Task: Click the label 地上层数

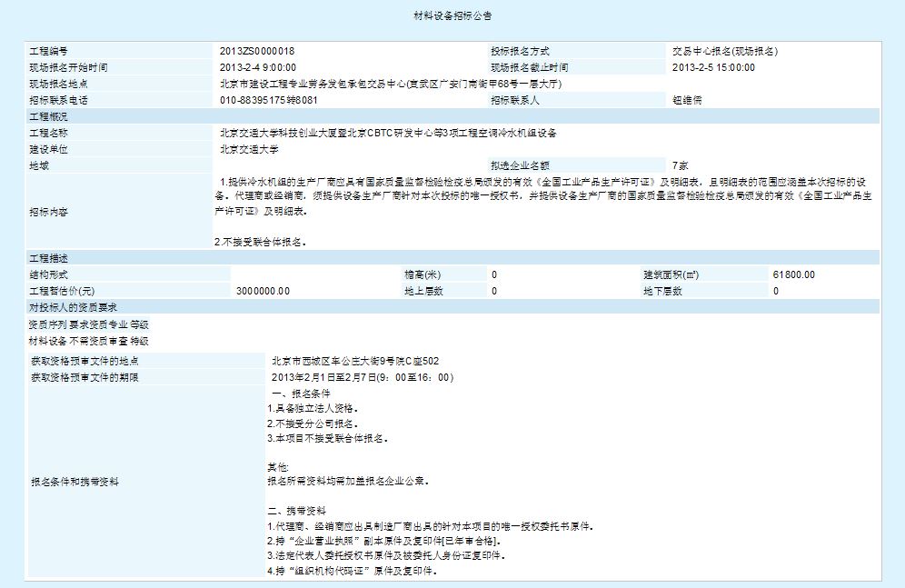Action: point(423,291)
